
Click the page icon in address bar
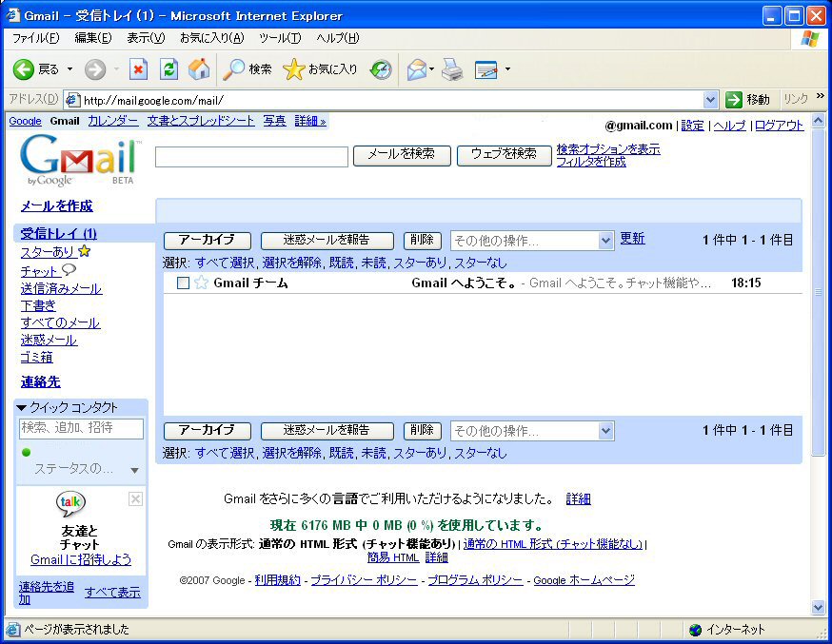(72, 100)
